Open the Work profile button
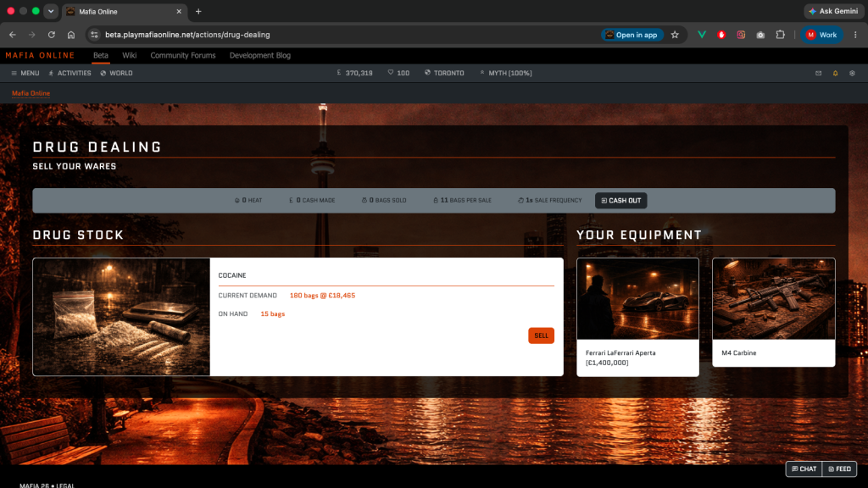 [821, 34]
